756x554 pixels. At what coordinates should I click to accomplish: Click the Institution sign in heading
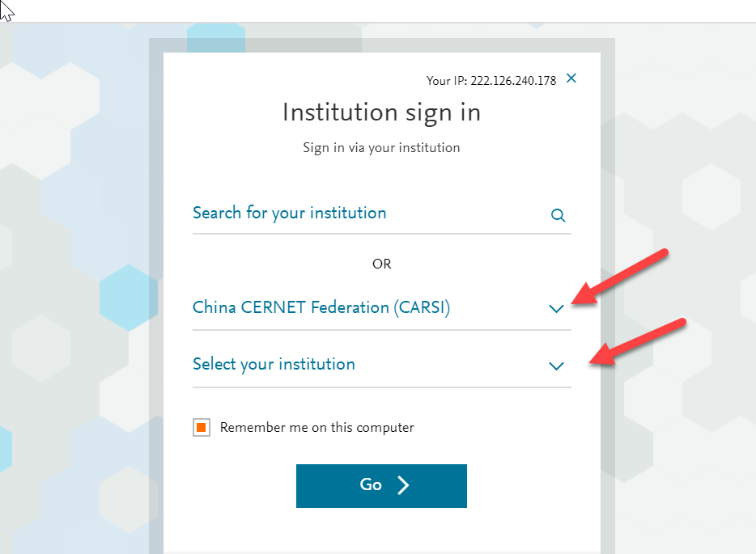[381, 112]
